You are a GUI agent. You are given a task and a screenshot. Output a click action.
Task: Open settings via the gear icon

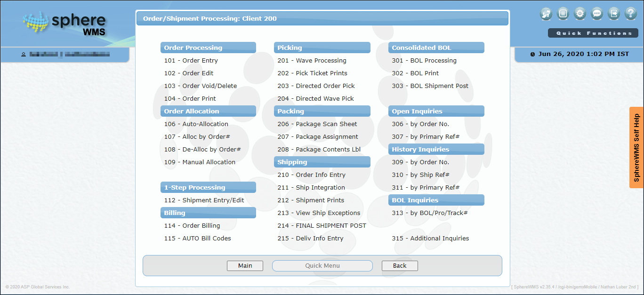coord(580,14)
